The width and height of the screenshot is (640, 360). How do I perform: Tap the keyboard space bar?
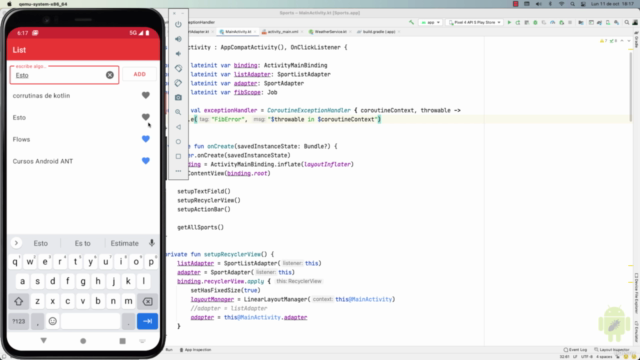click(91, 321)
